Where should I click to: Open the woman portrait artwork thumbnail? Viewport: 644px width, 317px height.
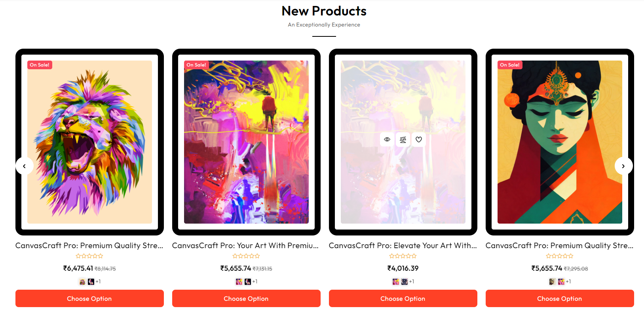560,142
